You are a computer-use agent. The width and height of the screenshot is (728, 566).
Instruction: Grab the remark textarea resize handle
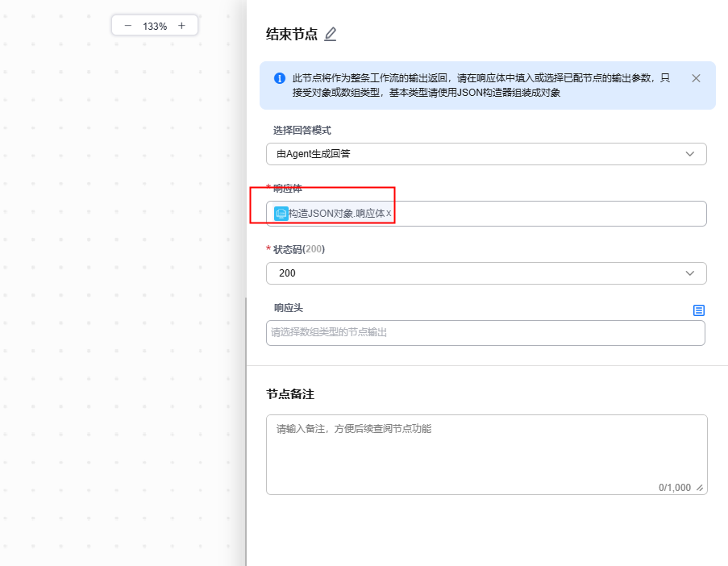coord(700,488)
